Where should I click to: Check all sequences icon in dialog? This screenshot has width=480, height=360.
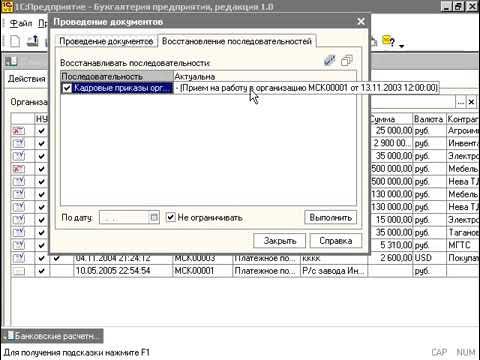pyautogui.click(x=330, y=60)
